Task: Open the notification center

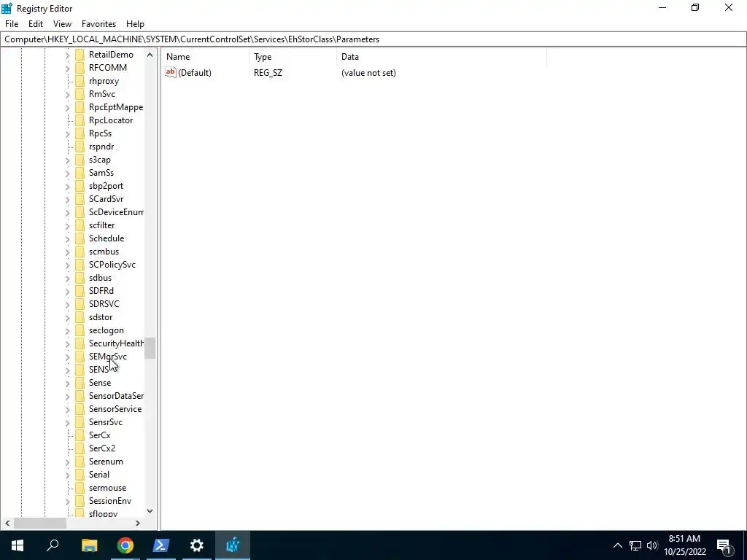Action: point(724,545)
